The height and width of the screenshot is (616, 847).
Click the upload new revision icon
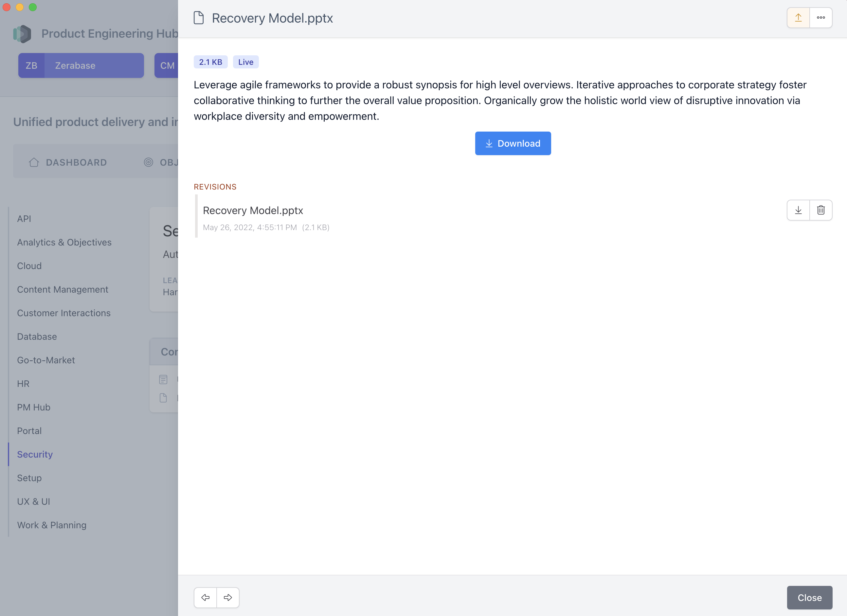coord(798,18)
